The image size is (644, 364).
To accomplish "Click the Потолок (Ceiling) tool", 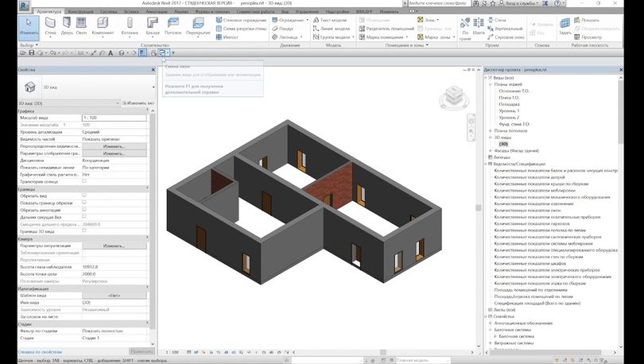I will pyautogui.click(x=173, y=25).
